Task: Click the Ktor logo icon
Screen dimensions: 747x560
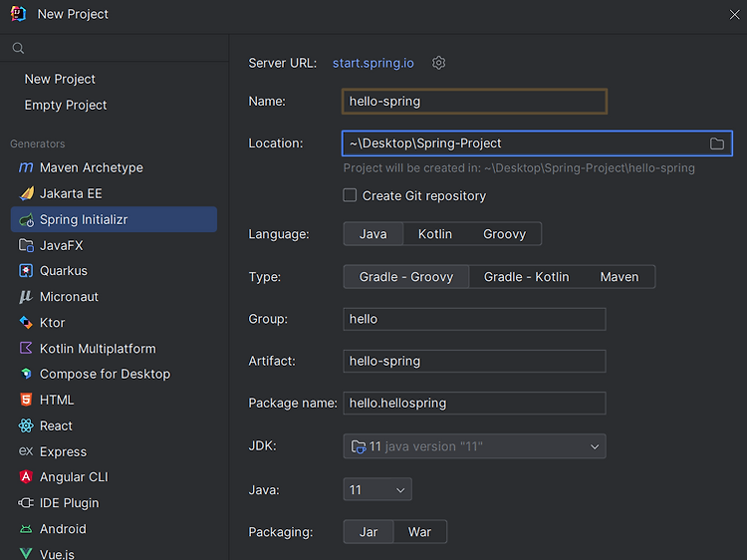Action: (x=26, y=323)
